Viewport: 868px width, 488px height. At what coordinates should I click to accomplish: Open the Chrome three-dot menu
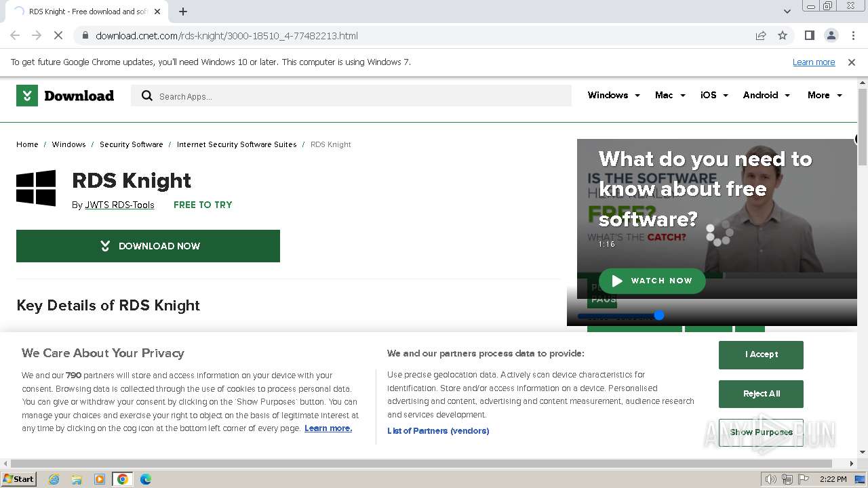[x=852, y=35]
